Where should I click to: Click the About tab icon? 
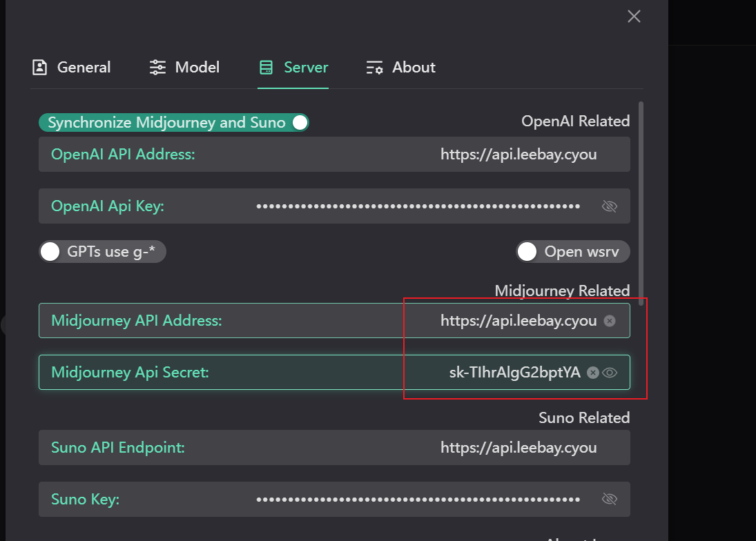coord(374,68)
